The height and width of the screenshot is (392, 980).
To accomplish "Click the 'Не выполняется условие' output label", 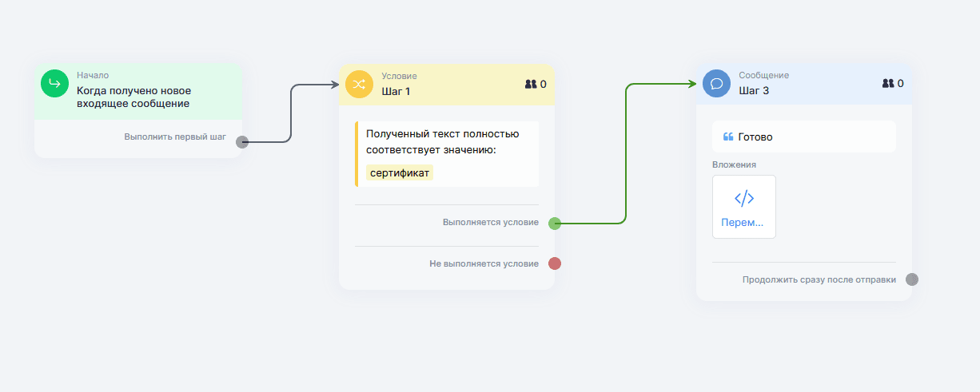I will tap(484, 263).
